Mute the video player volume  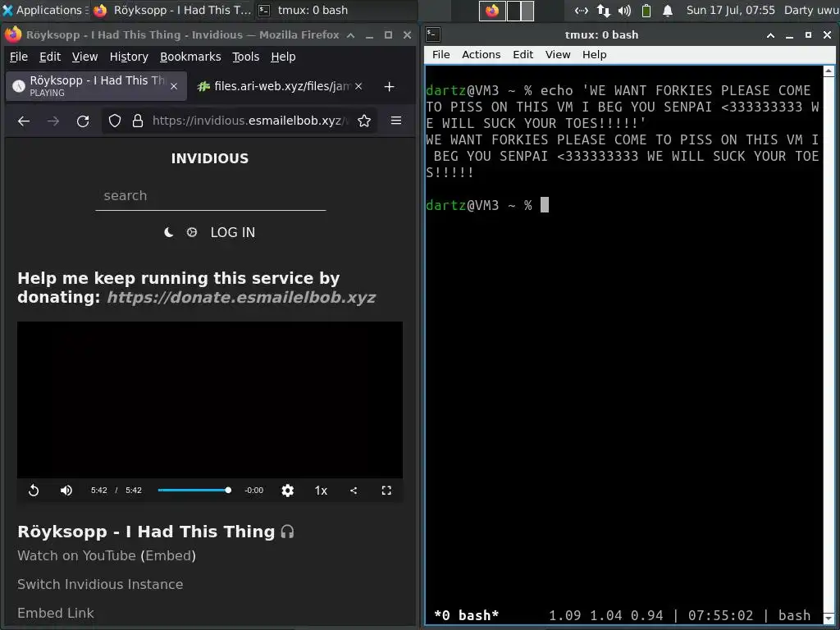click(66, 491)
